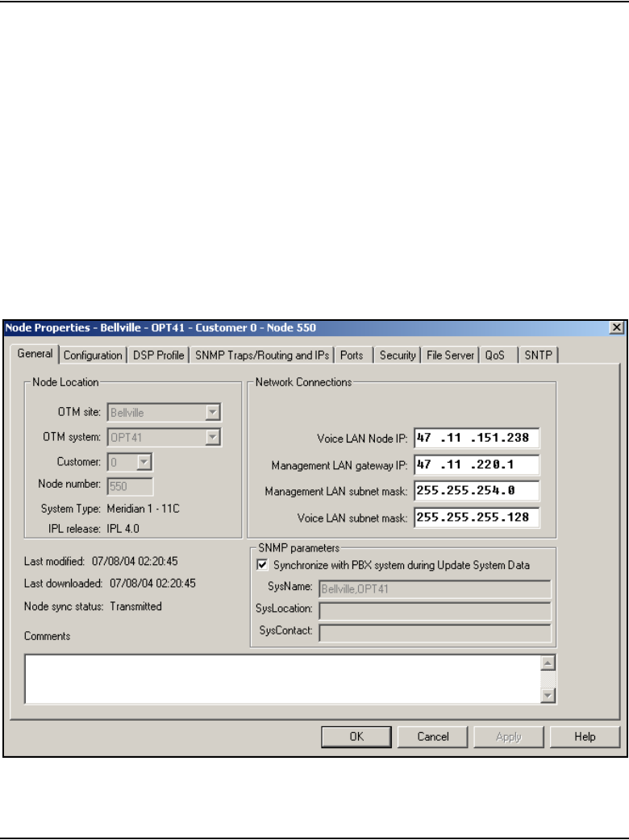Viewport: 629px width, 840px height.
Task: Edit the Voice LAN Node IP field
Action: [x=477, y=438]
